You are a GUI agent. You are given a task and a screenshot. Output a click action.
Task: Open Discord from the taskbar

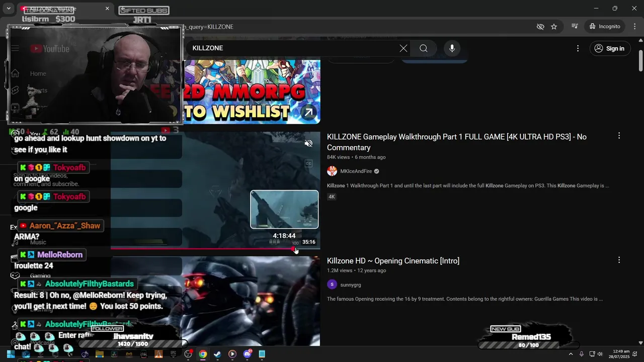(x=247, y=354)
